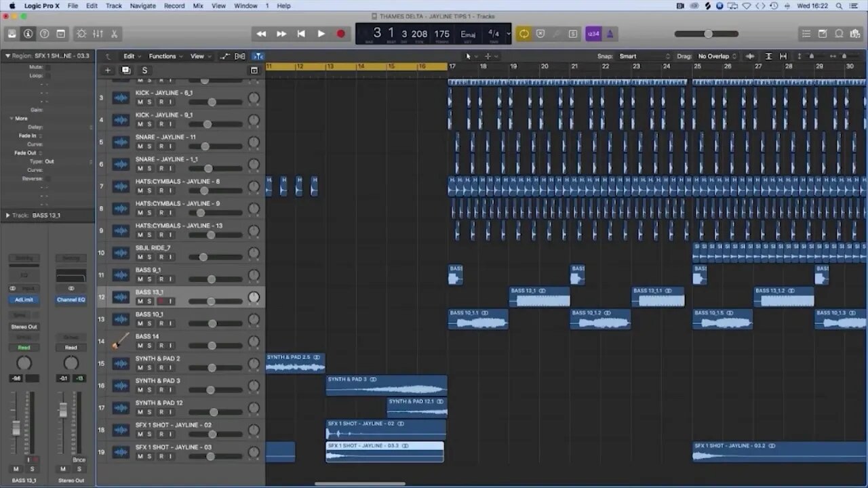Add a new track with plus button
Screen dimensions: 868x488
[107, 70]
